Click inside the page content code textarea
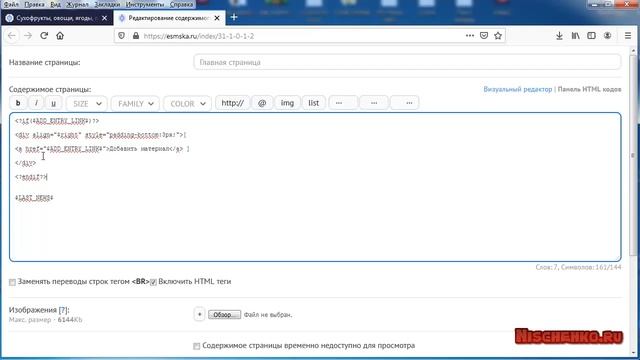 point(315,187)
